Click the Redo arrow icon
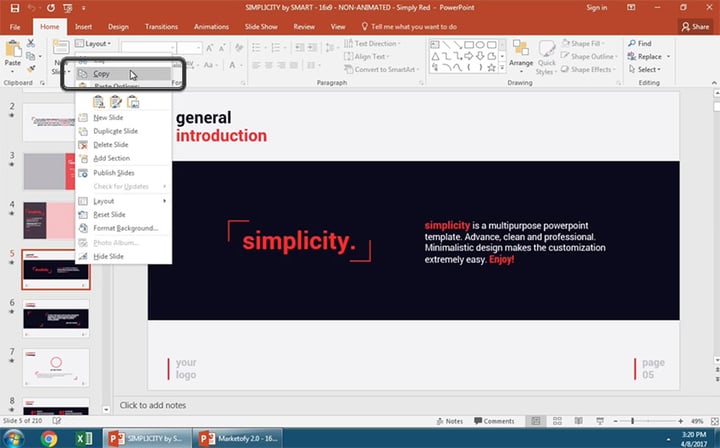The width and height of the screenshot is (720, 448). (51, 8)
